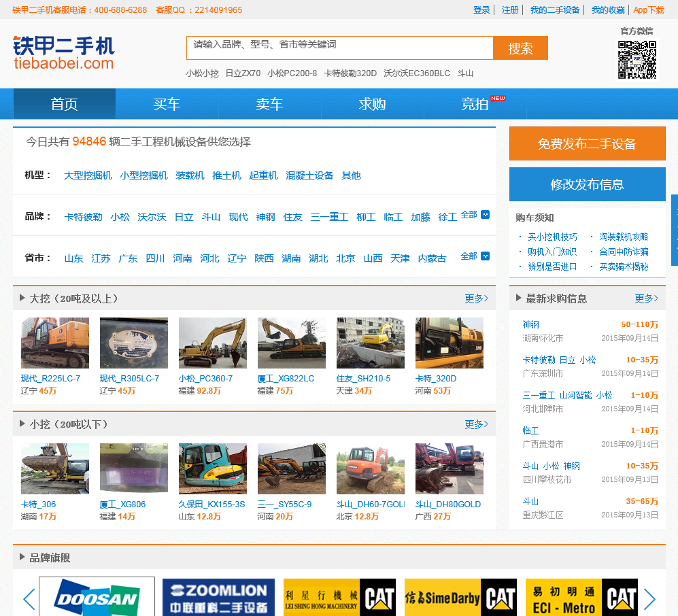The height and width of the screenshot is (616, 678).
Task: Open the Sime Darby CAT banner
Action: click(460, 598)
